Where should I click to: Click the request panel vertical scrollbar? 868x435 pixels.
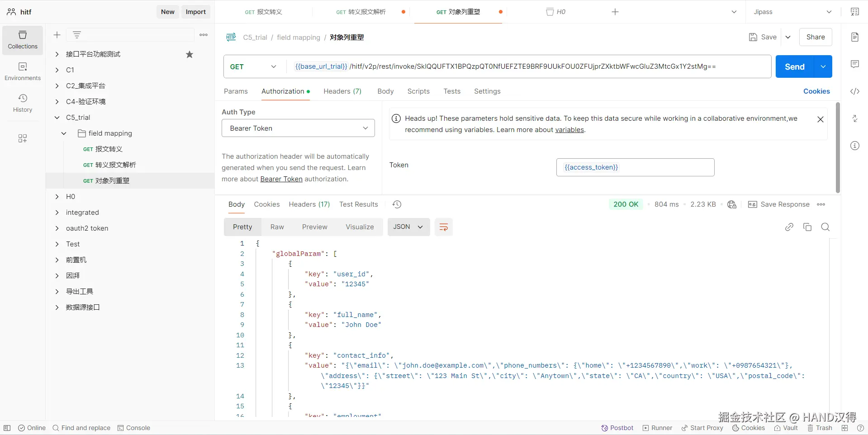coord(837,147)
